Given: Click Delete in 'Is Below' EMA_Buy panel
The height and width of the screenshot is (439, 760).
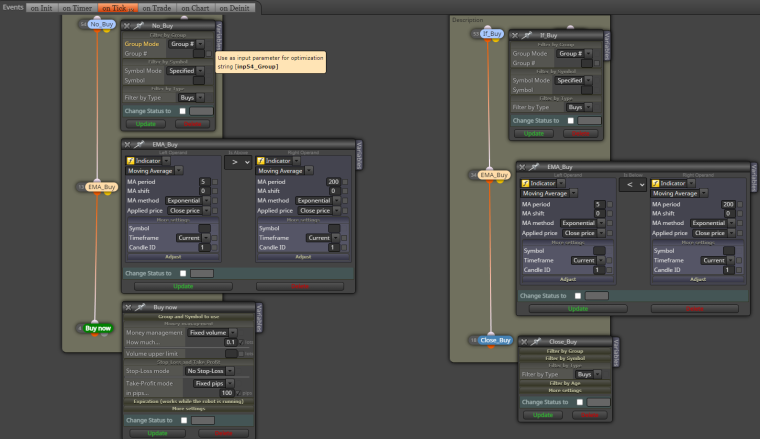Looking at the screenshot, I should click(695, 309).
